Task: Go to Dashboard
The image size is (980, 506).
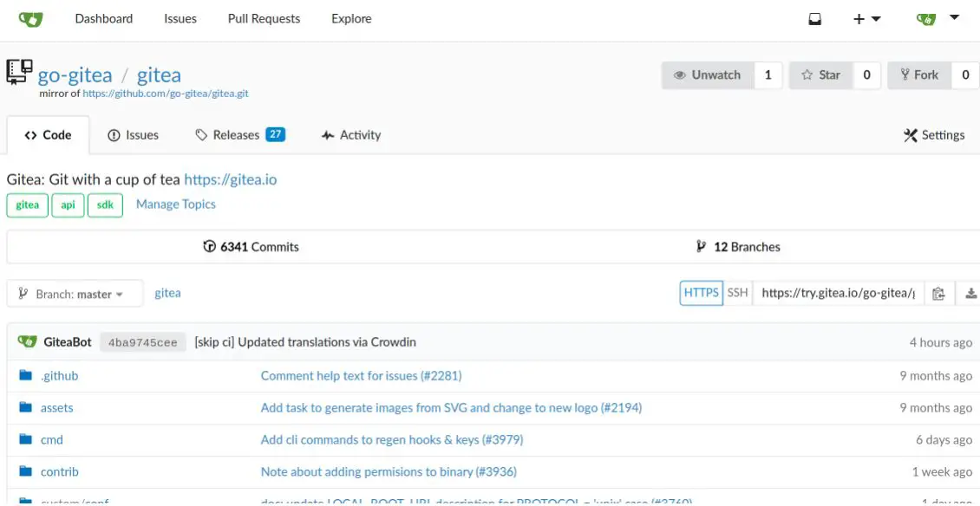Action: pos(104,19)
